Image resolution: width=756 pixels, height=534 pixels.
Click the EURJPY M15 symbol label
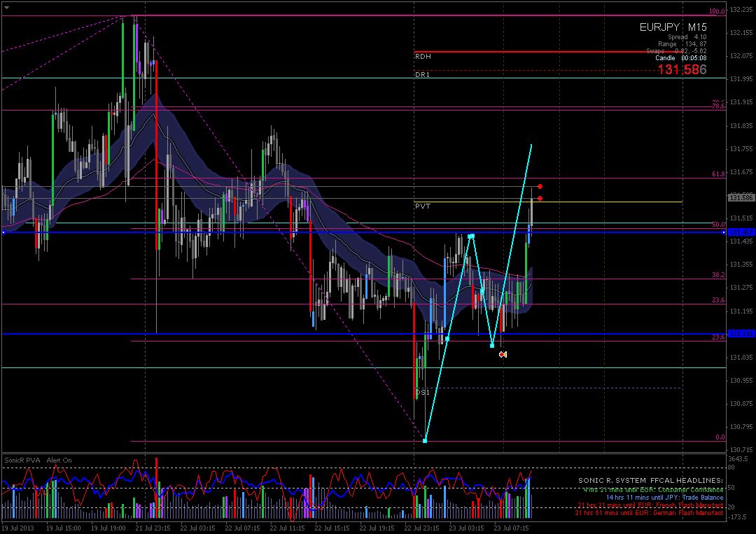point(673,27)
